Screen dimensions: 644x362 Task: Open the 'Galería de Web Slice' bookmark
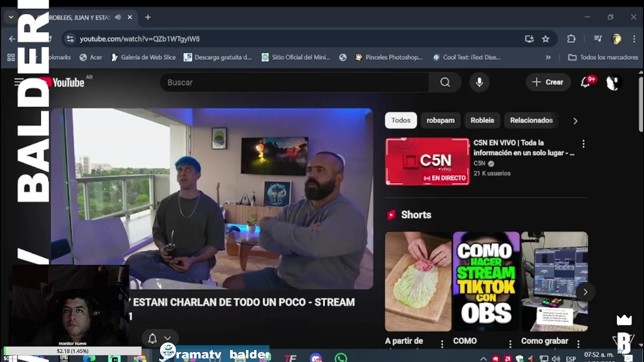click(x=143, y=57)
